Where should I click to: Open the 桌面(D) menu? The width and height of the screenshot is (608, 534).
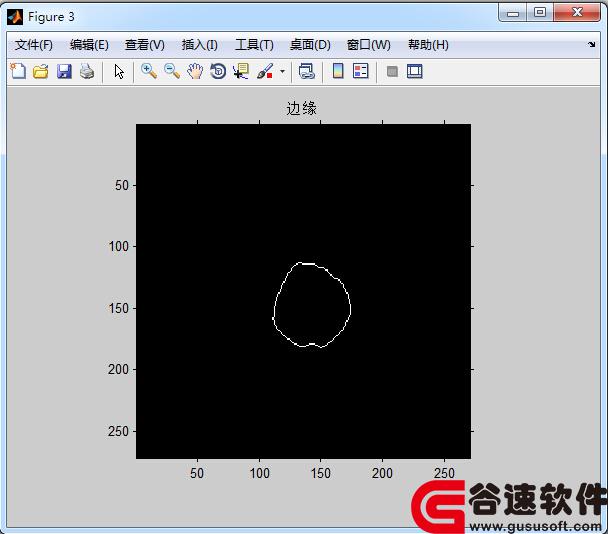coord(310,45)
